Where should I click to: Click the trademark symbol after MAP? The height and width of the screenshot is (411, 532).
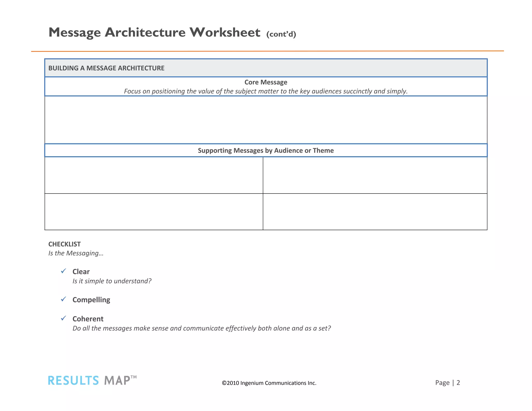tap(134, 377)
